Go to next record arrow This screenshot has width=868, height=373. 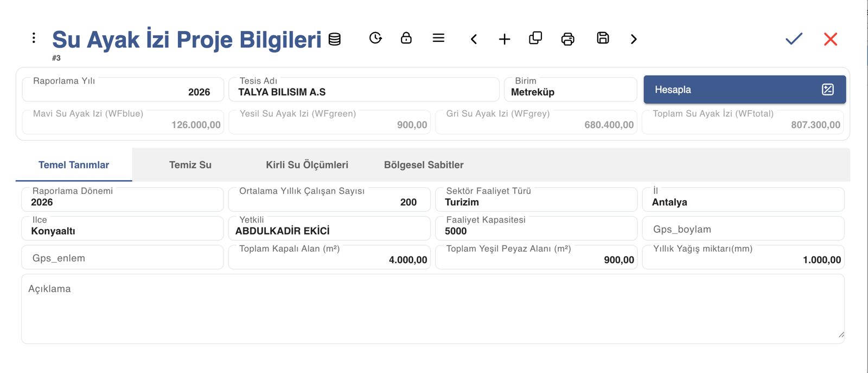634,39
